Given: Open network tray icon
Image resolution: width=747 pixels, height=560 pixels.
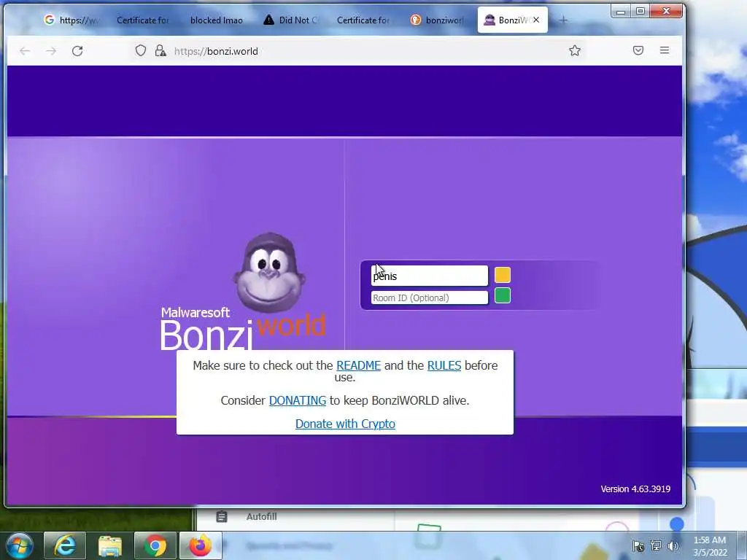Looking at the screenshot, I should point(656,545).
